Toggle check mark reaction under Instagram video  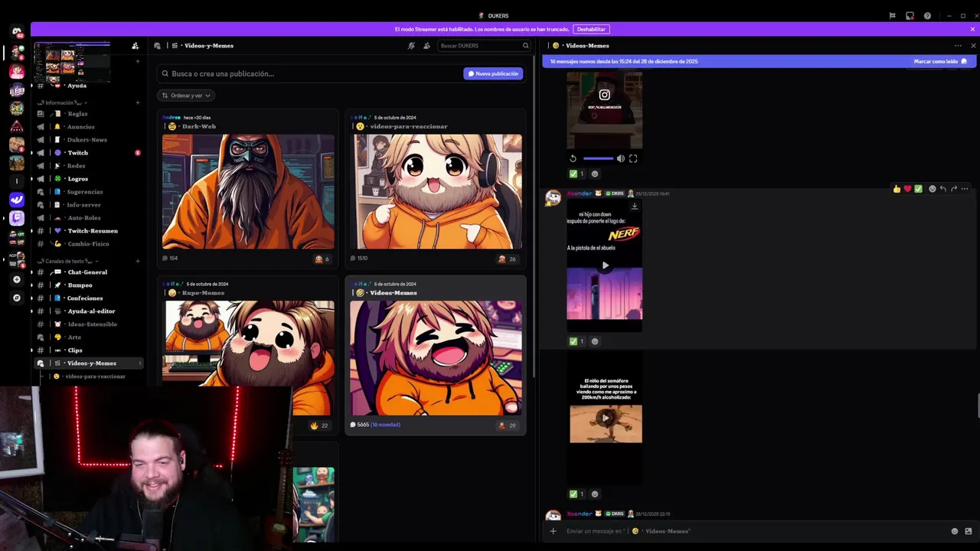(577, 174)
